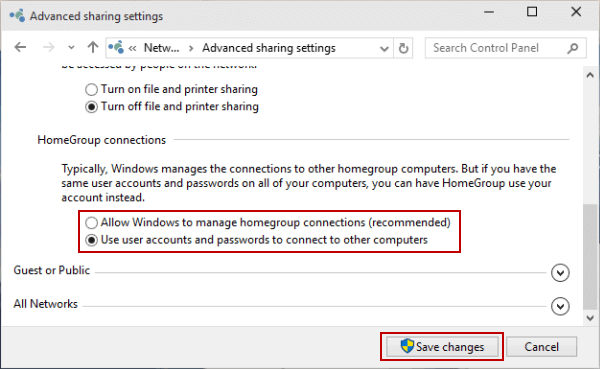Go up one folder level
600x369 pixels.
[x=93, y=47]
